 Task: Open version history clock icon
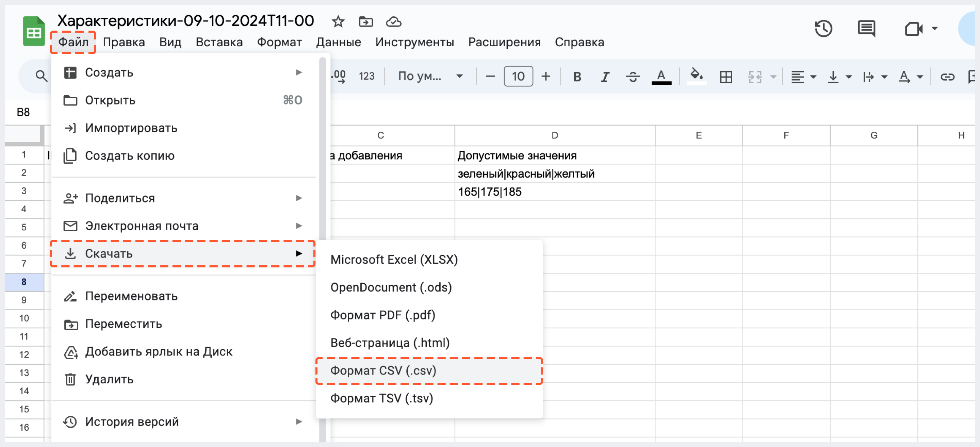823,29
